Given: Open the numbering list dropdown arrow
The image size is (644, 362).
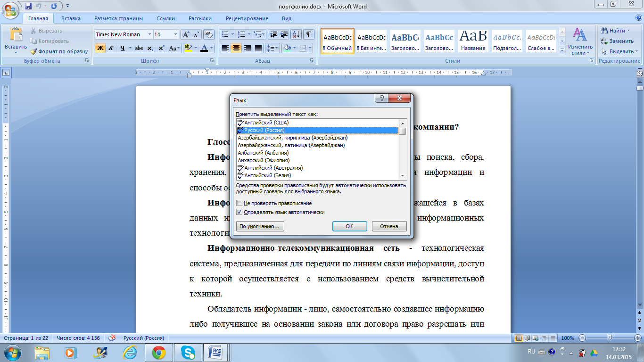Looking at the screenshot, I should [249, 34].
